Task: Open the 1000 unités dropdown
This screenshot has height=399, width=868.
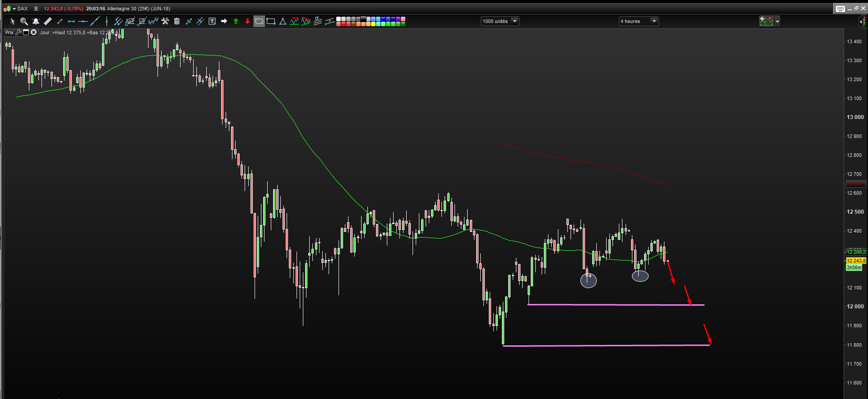Action: (x=500, y=21)
